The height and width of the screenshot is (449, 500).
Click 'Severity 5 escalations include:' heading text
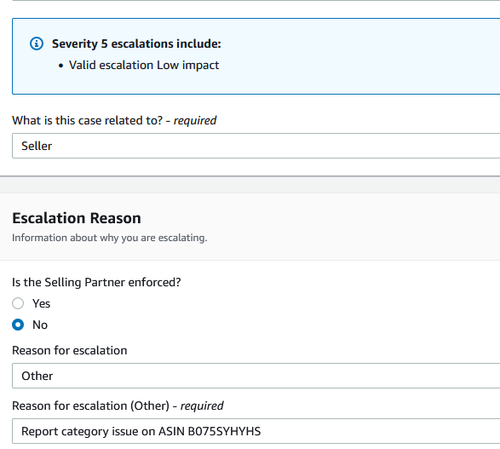click(x=136, y=44)
